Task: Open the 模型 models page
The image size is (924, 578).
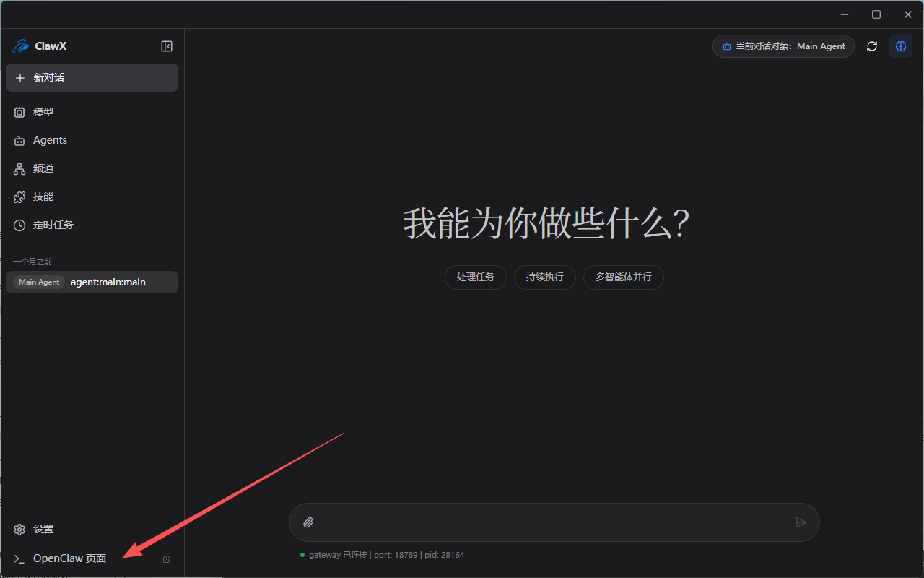Action: point(43,113)
